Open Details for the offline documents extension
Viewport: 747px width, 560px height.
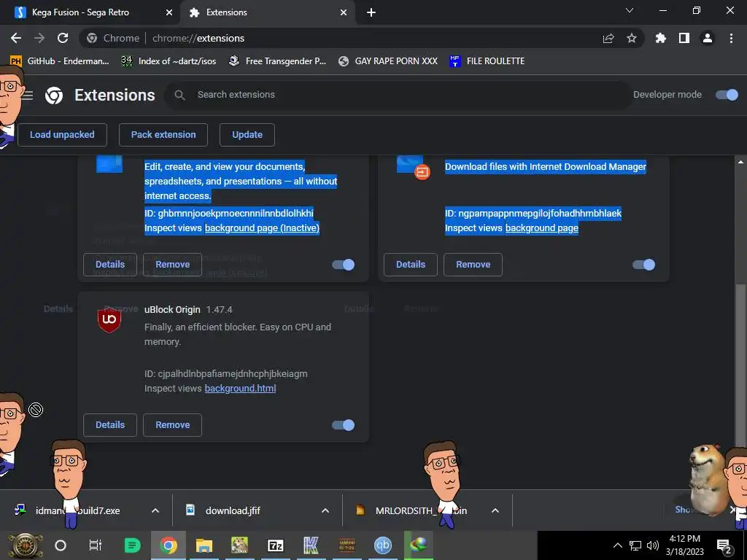(x=110, y=264)
